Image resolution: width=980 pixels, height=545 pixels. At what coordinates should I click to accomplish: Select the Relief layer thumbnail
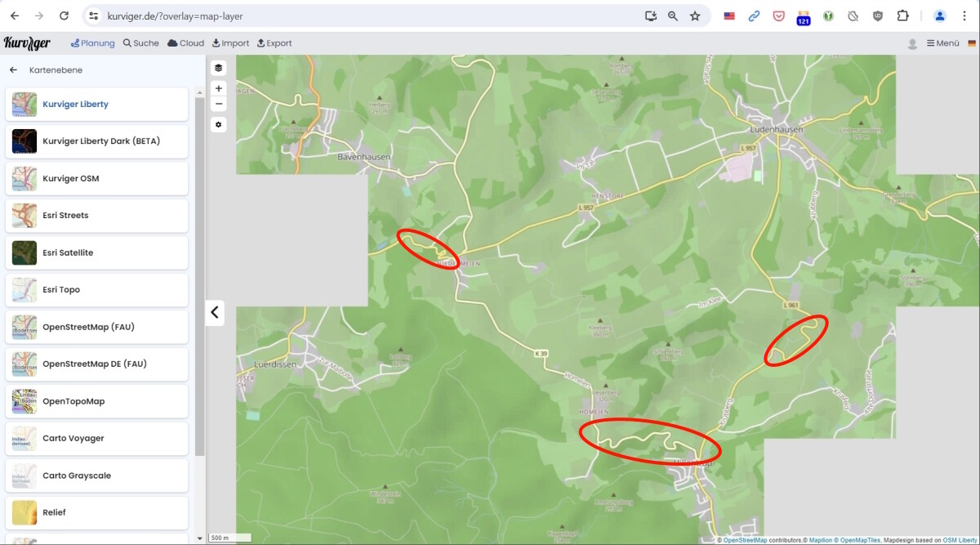pyautogui.click(x=24, y=512)
